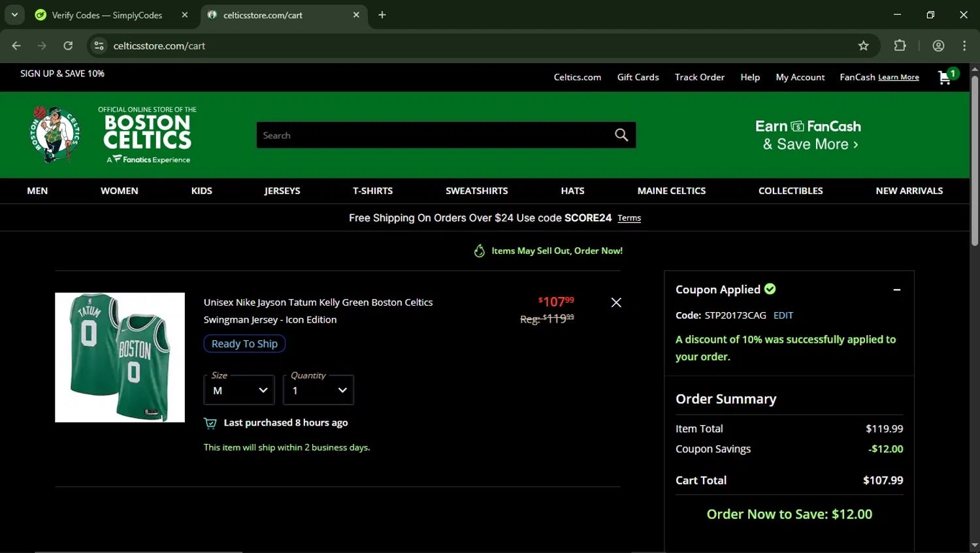The height and width of the screenshot is (553, 980).
Task: Open the KIDS category menu
Action: click(202, 191)
